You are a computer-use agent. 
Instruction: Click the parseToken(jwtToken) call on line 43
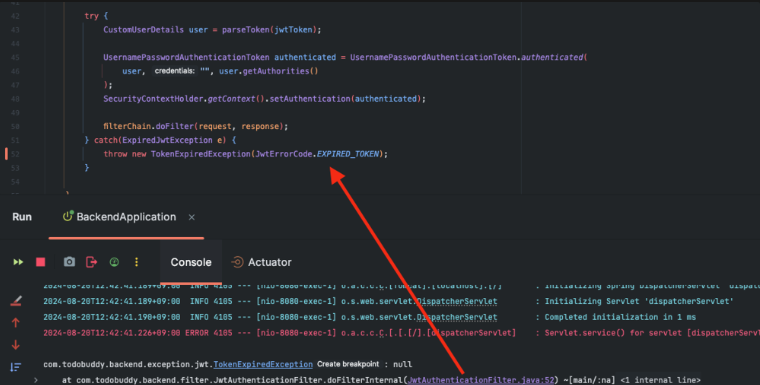(269, 30)
